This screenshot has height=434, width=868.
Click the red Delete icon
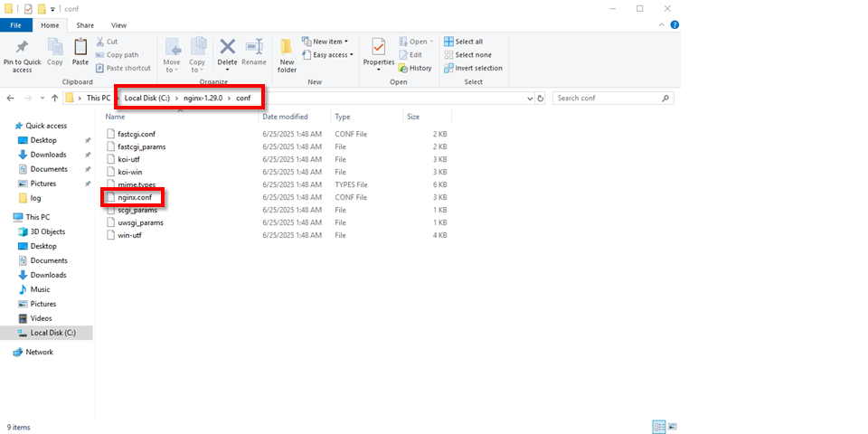pos(227,46)
